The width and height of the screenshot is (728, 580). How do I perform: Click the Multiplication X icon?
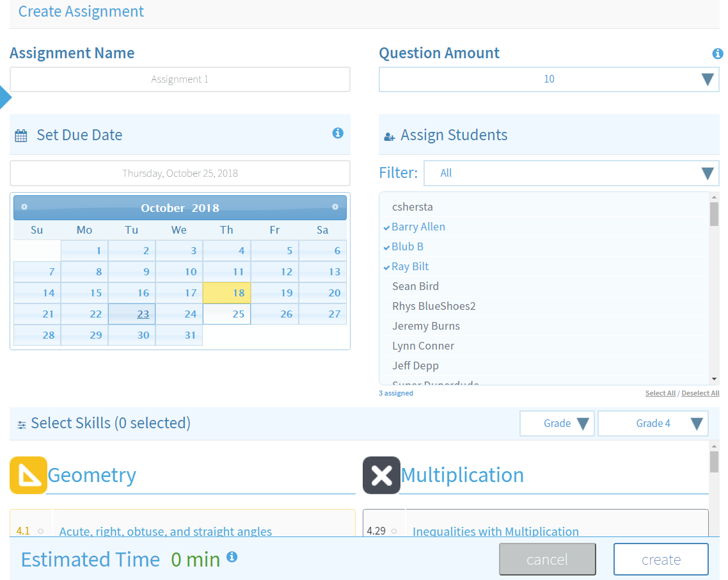click(381, 475)
